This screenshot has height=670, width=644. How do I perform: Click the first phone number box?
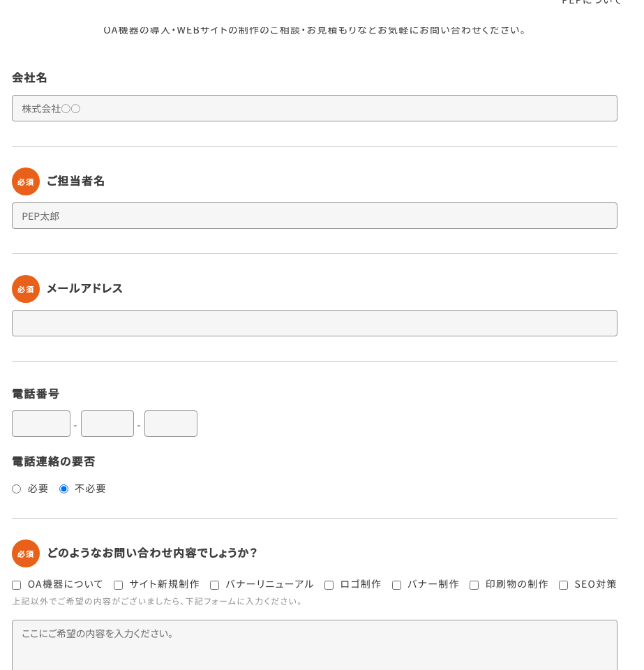pyautogui.click(x=41, y=424)
